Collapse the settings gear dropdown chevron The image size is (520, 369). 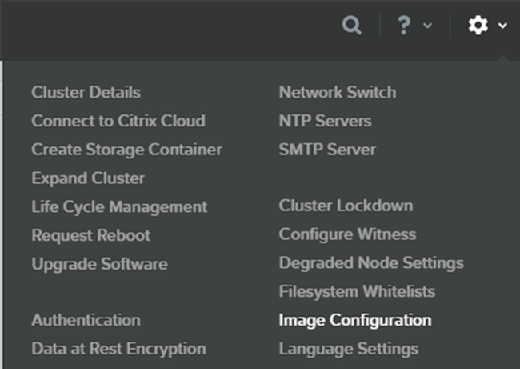coord(502,25)
